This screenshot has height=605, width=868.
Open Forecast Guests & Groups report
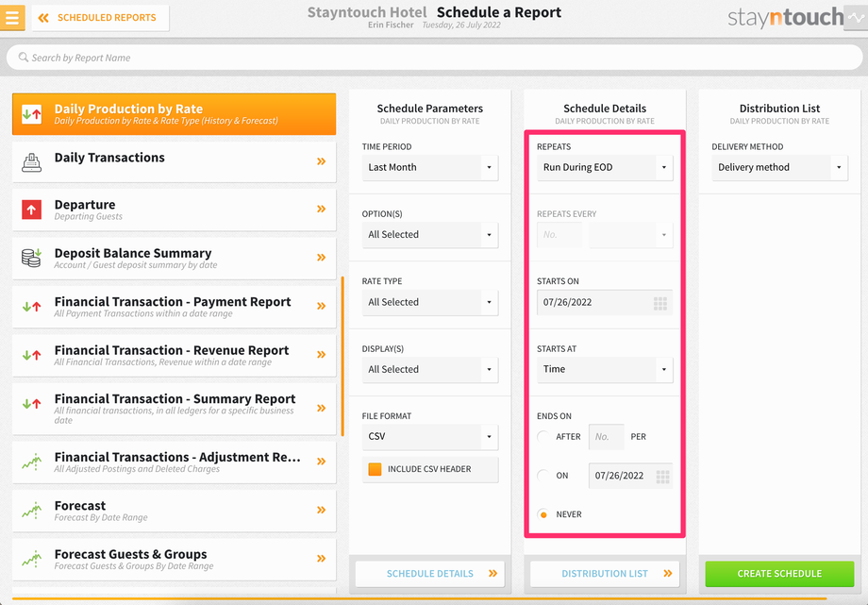[x=174, y=560]
